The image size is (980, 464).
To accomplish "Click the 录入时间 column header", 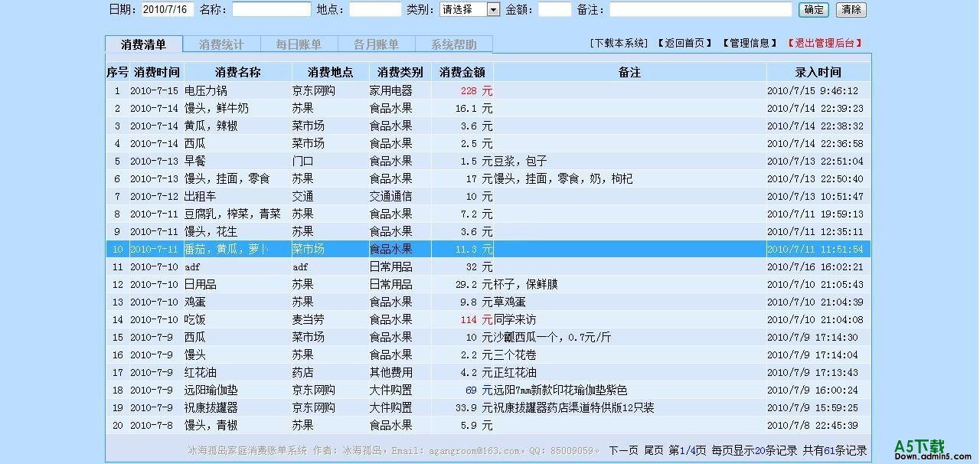I will 818,72.
